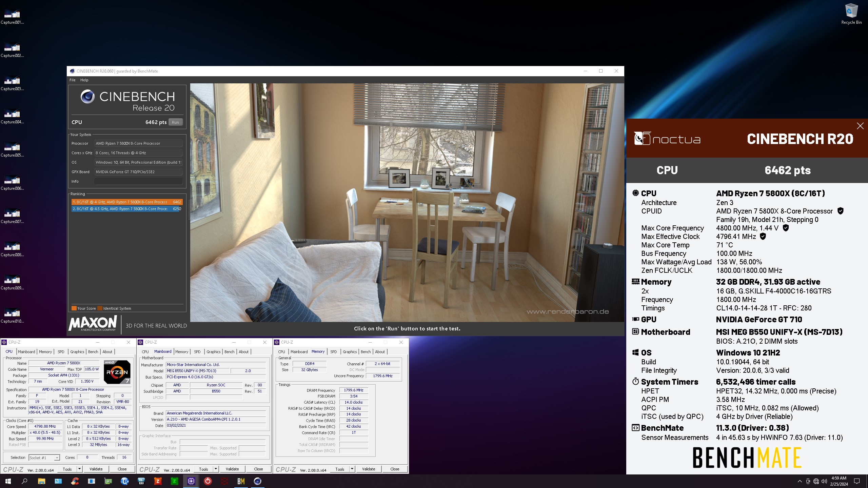Open network icon in system tray

(816, 481)
